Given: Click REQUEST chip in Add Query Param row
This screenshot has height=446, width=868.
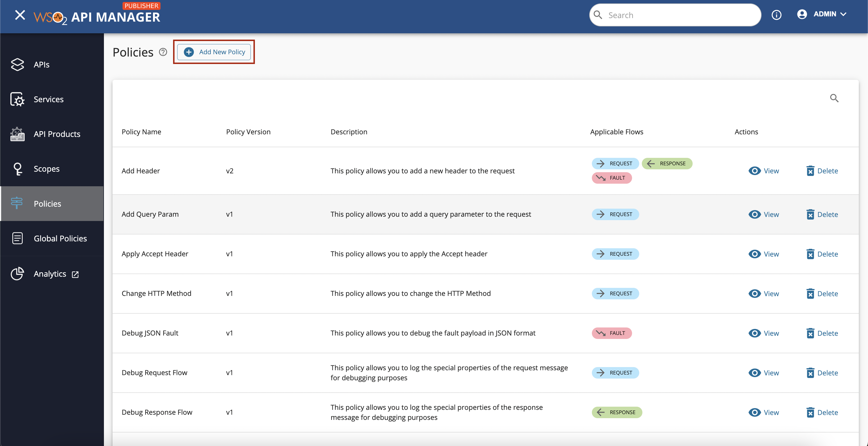Looking at the screenshot, I should click(x=615, y=214).
